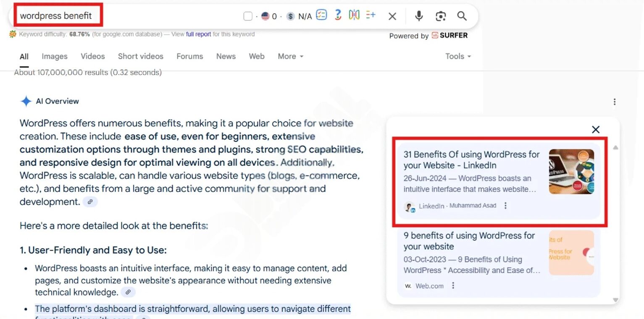Select the US flag location icon
The width and height of the screenshot is (644, 319).
pos(265,16)
